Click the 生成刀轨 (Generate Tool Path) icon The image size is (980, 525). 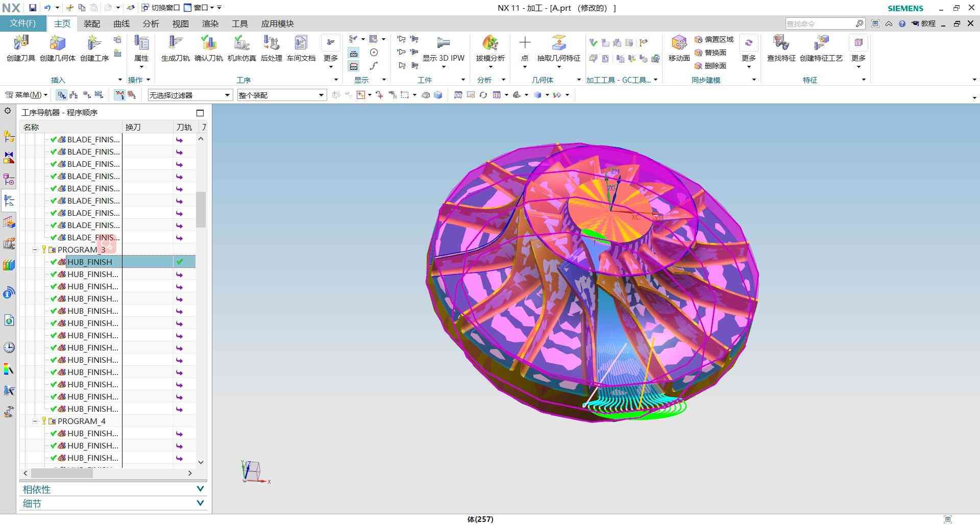[175, 43]
